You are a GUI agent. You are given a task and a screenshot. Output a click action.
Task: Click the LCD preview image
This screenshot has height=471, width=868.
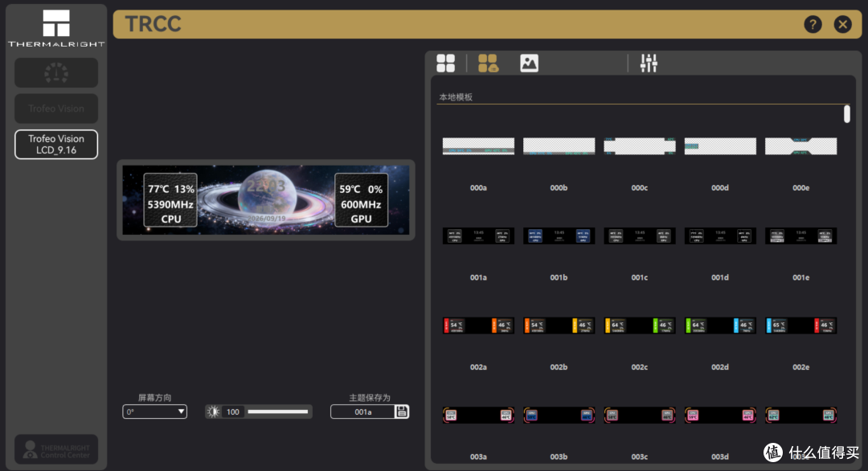tap(266, 200)
